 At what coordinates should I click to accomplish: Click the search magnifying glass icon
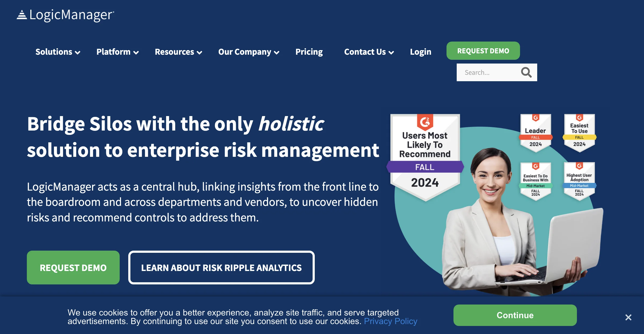[x=527, y=72]
